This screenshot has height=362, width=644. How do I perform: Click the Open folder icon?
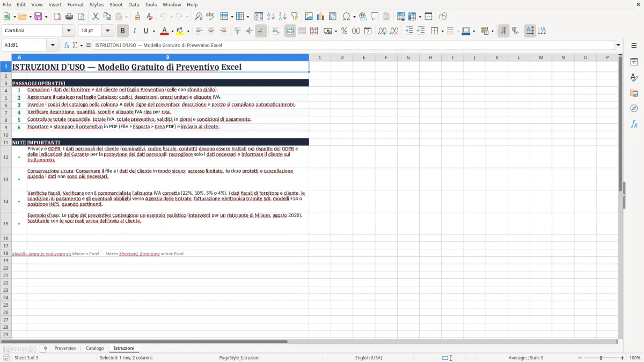tap(21, 17)
